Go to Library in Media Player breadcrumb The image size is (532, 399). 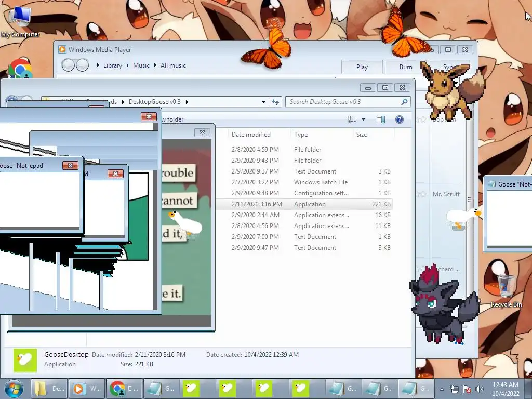pos(113,65)
